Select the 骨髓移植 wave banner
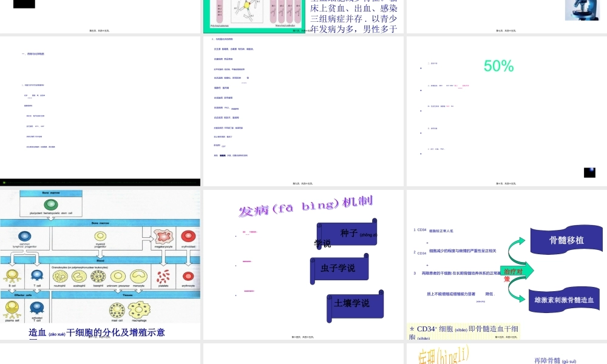607x364 pixels. (x=566, y=240)
